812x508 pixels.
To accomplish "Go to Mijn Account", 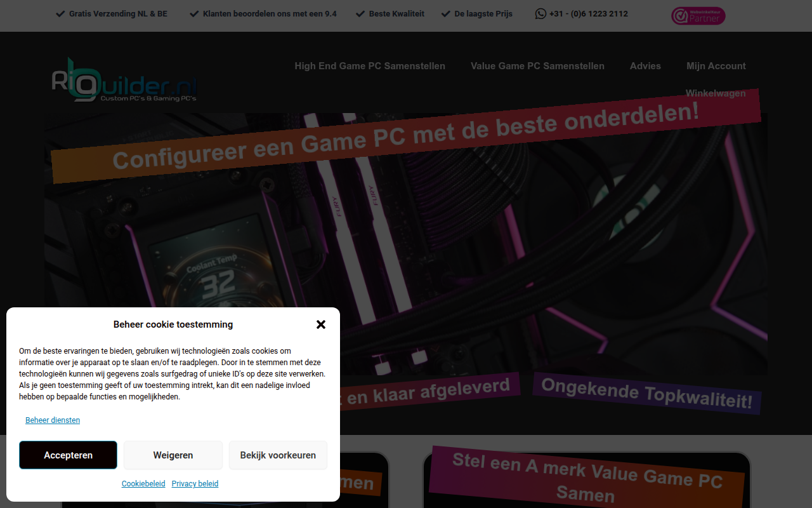I will (716, 66).
